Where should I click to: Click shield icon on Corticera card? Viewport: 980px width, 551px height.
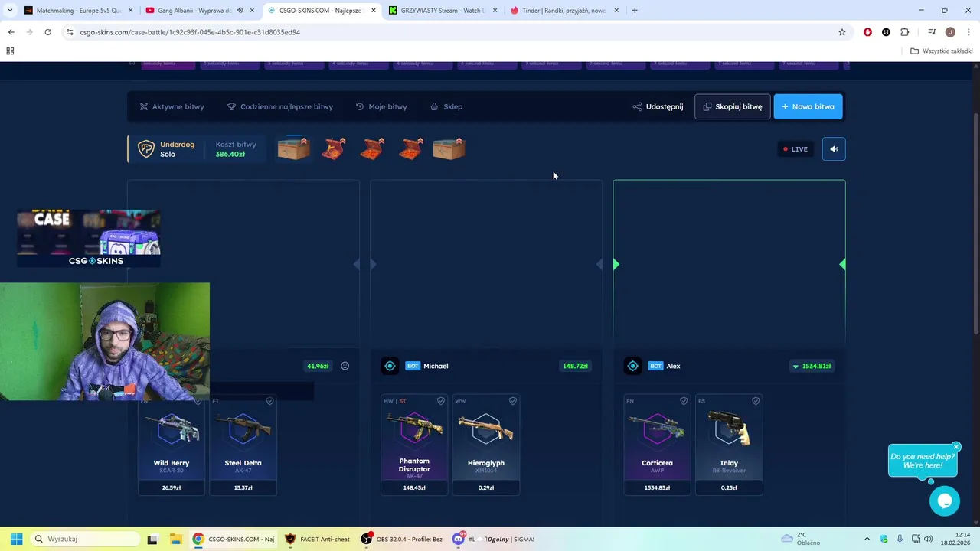(684, 401)
